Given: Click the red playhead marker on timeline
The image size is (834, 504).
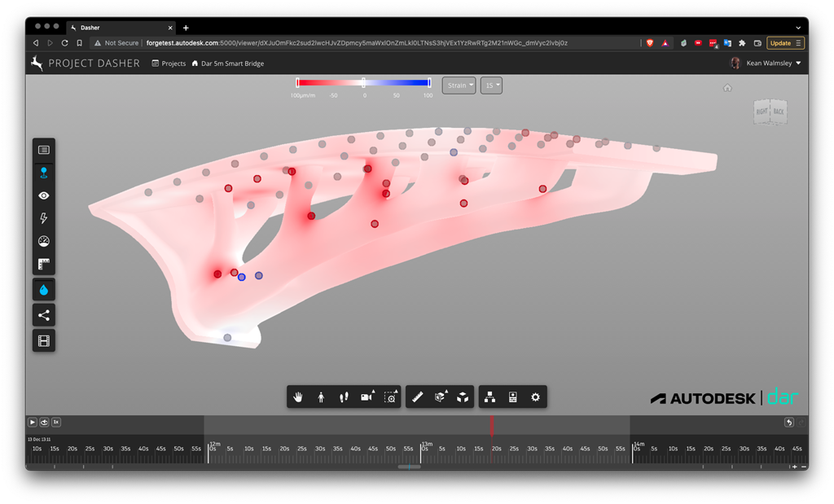Looking at the screenshot, I should click(x=491, y=423).
